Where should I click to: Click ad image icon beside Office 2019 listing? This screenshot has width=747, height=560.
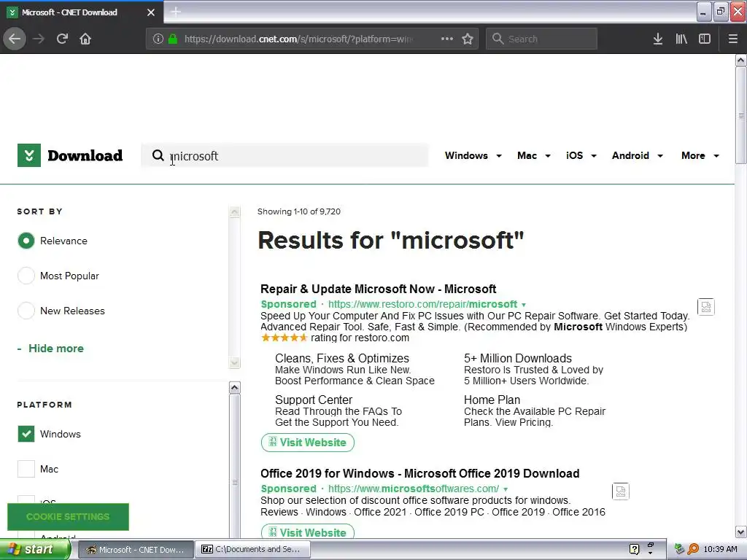[620, 491]
